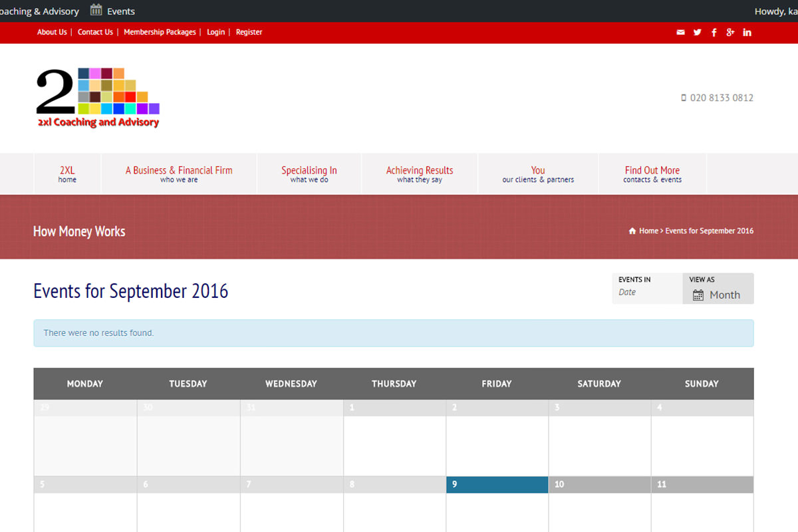The height and width of the screenshot is (532, 798).
Task: Select the highlighted day 9 in calendar
Action: (497, 485)
